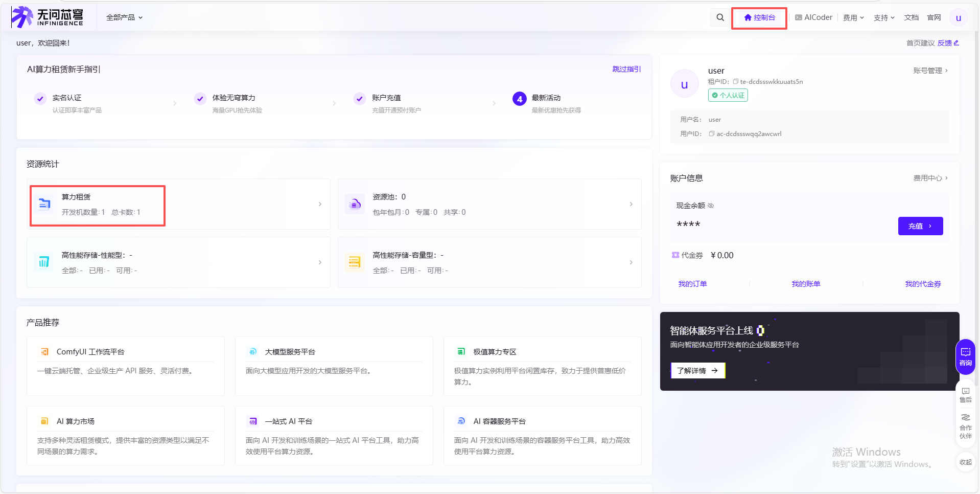The image size is (980, 494).
Task: Expand the 费用 dropdown menu
Action: (853, 17)
